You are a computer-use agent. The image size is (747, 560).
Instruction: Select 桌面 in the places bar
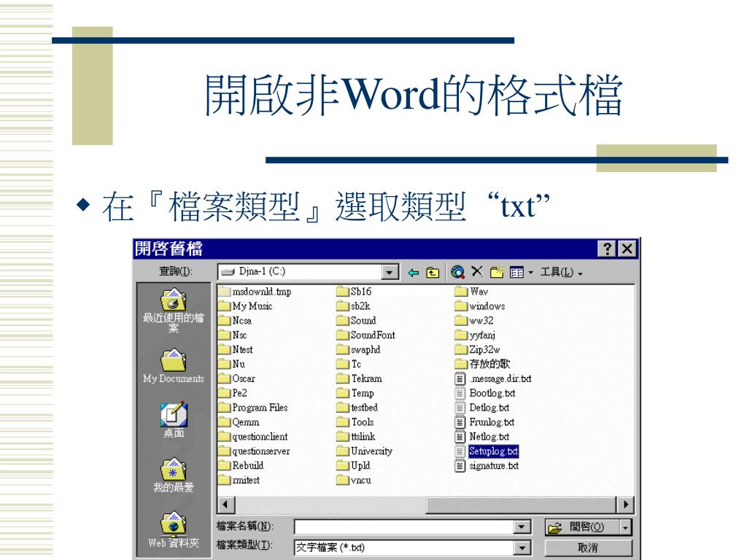pyautogui.click(x=174, y=420)
